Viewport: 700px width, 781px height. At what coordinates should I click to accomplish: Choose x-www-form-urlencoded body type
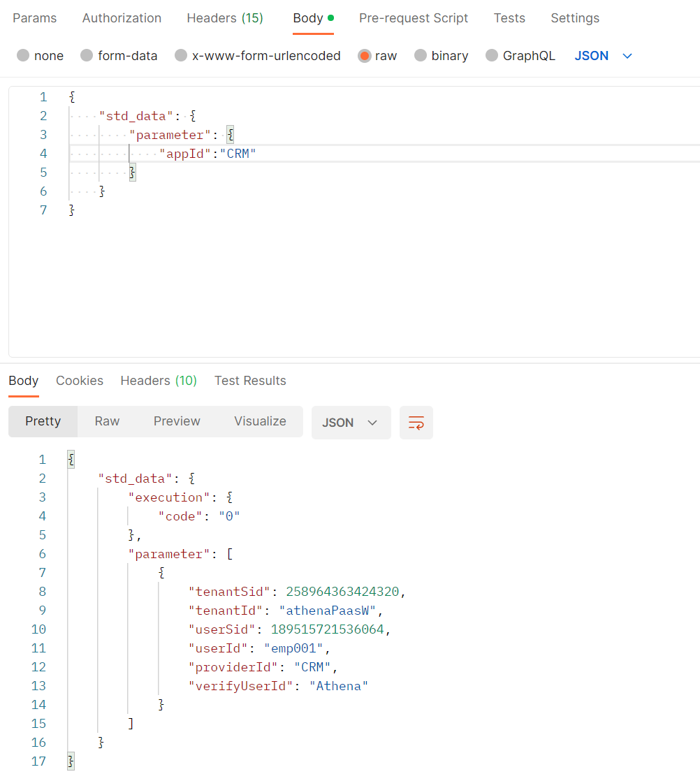[181, 55]
